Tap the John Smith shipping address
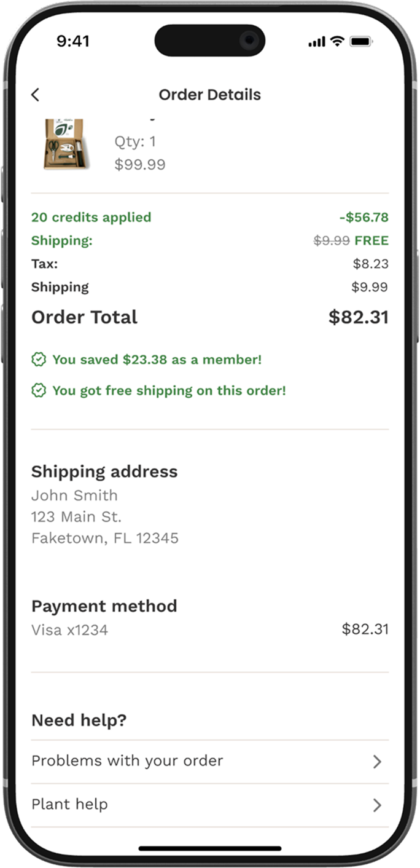Image resolution: width=420 pixels, height=868 pixels. tap(74, 495)
